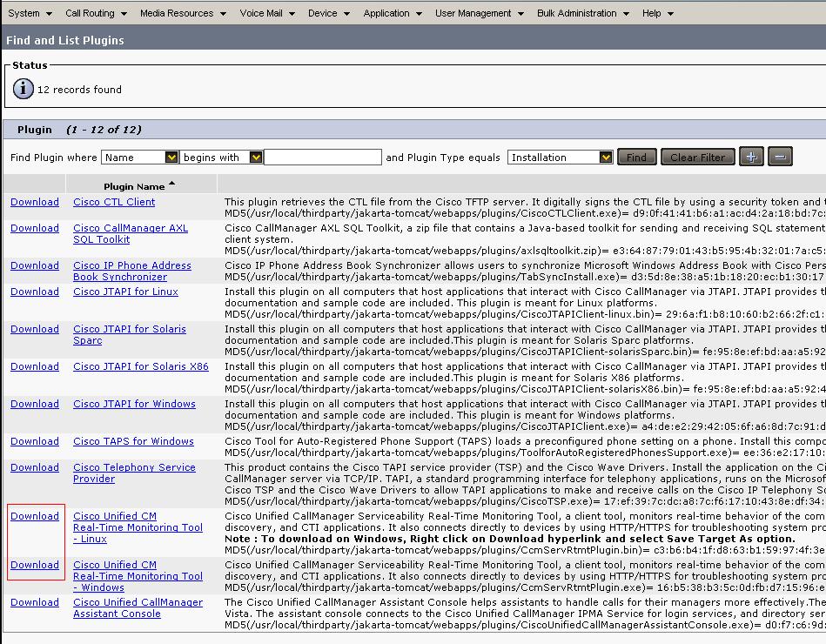Open the Cisco JTAPI for Windows name link
Screen dimensions: 826x644
134,403
